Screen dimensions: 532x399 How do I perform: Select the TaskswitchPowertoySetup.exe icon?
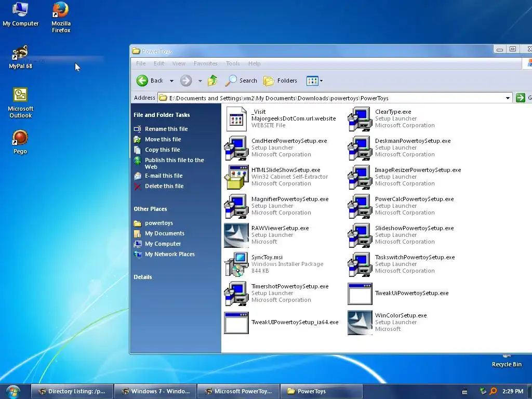(360, 264)
